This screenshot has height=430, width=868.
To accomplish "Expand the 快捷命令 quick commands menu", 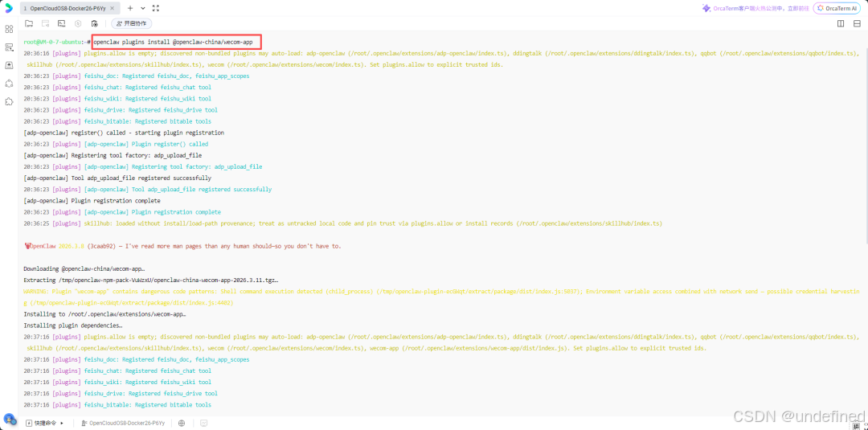I will (45, 423).
